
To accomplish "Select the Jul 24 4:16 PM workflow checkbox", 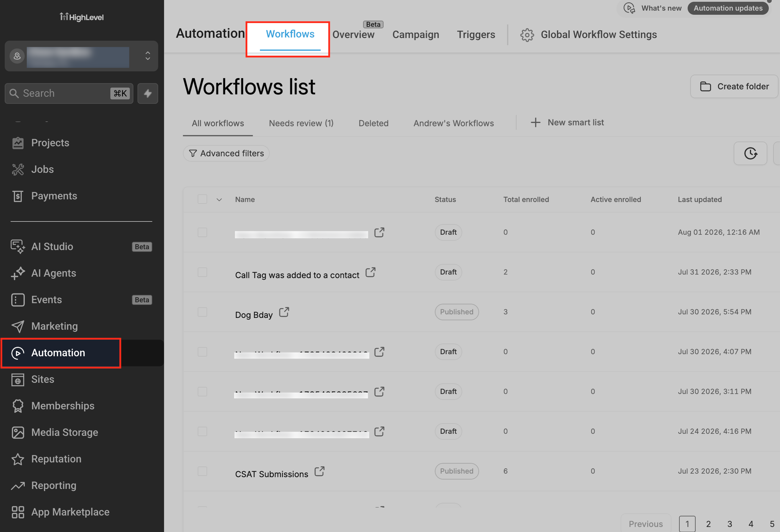I will coord(202,431).
